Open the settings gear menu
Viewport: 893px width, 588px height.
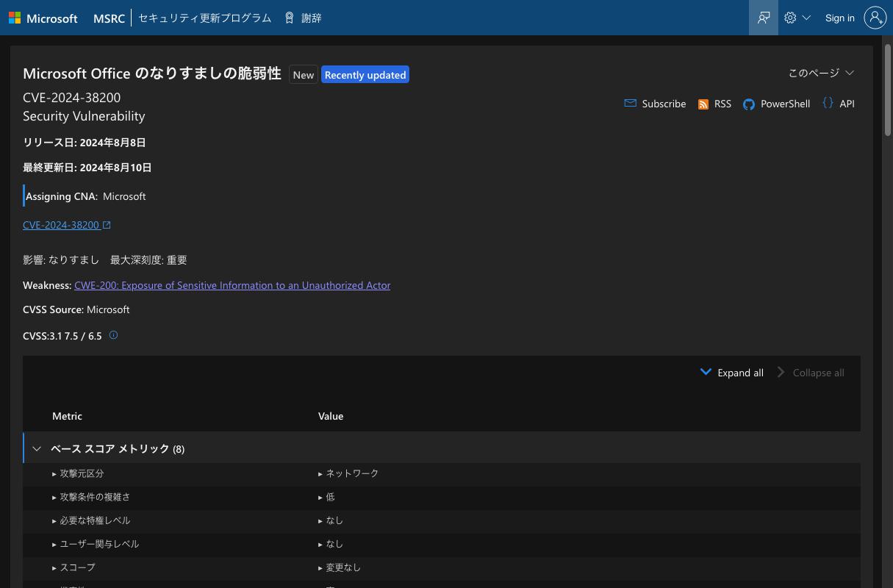point(790,18)
